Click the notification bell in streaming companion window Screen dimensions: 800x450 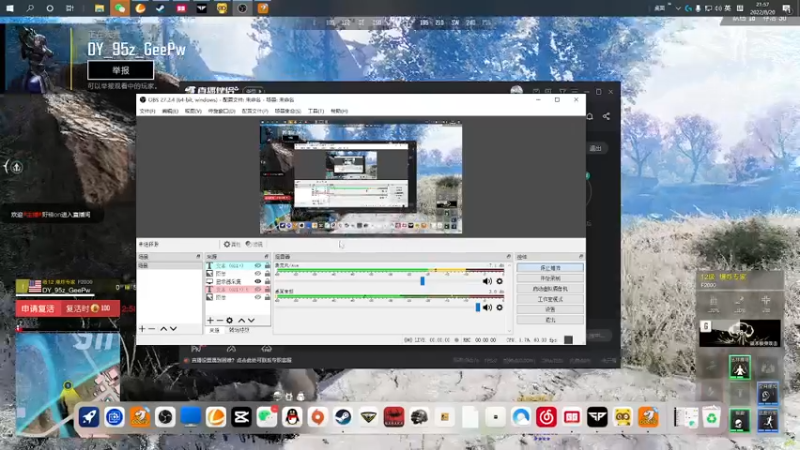tap(590, 116)
